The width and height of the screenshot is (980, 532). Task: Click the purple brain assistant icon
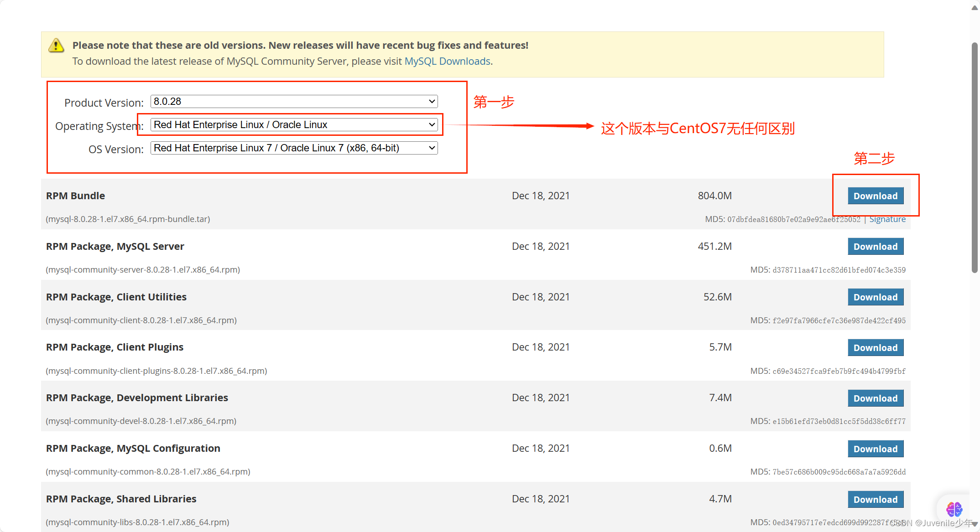tap(954, 509)
